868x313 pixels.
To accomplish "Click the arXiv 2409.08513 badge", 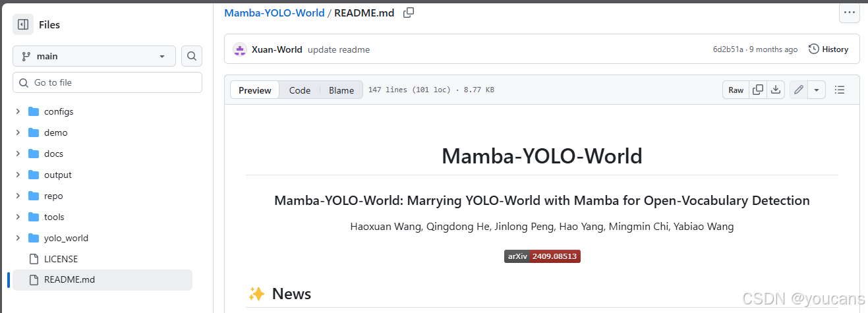I will pyautogui.click(x=542, y=256).
